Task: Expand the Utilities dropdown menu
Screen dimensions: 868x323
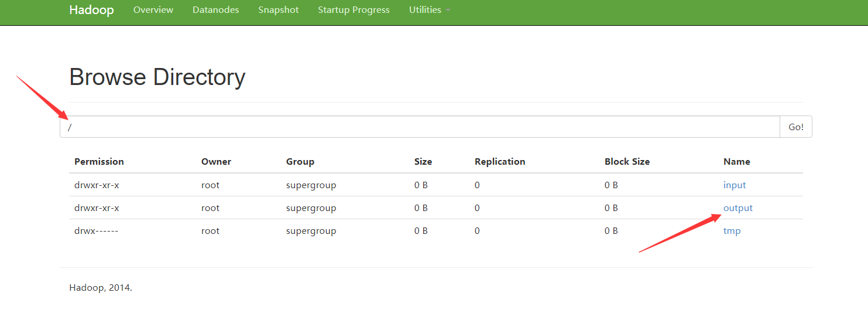Action: pos(429,10)
